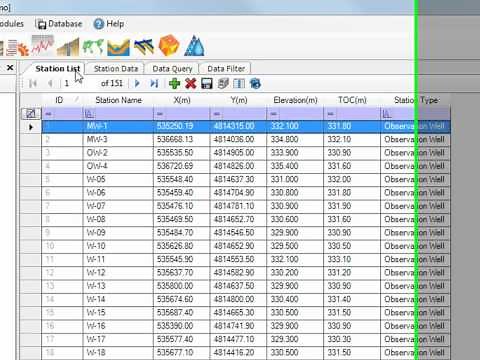Select station name cell MW-3

[118, 139]
